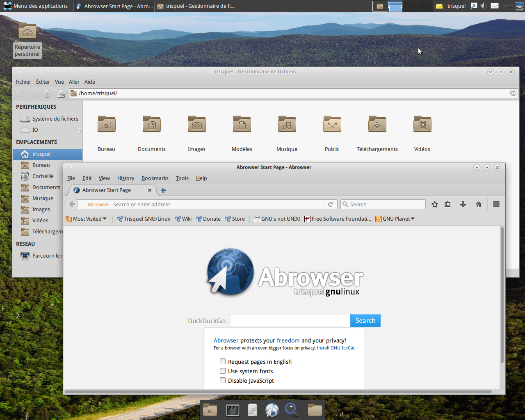Go to parent folder in file manager

point(48,94)
